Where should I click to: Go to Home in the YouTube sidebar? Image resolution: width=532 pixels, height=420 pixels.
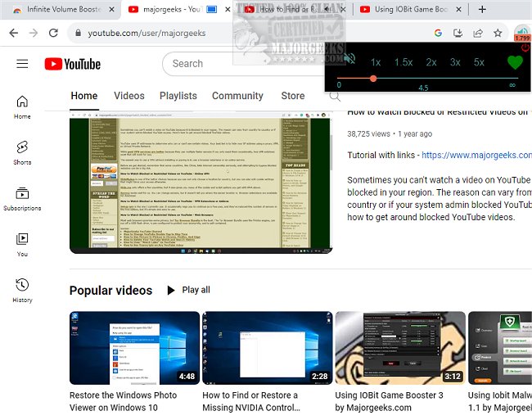pos(22,107)
